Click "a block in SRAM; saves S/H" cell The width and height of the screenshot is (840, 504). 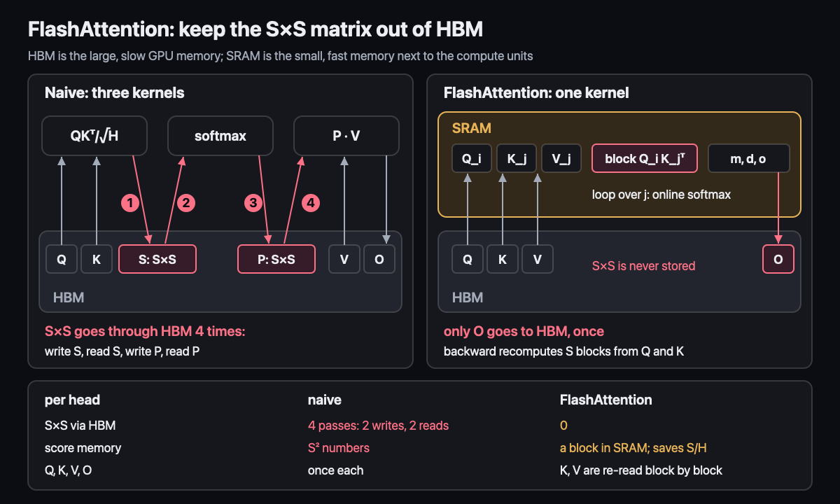click(633, 448)
